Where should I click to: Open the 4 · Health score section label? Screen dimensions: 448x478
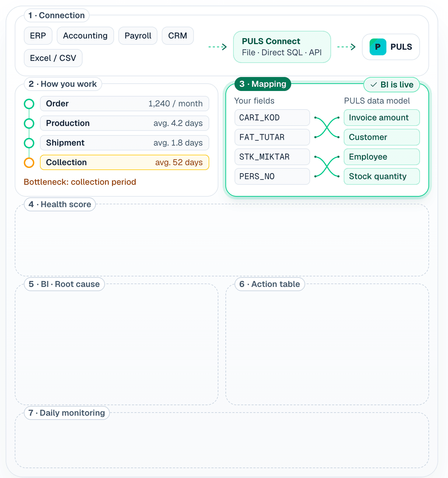click(60, 204)
